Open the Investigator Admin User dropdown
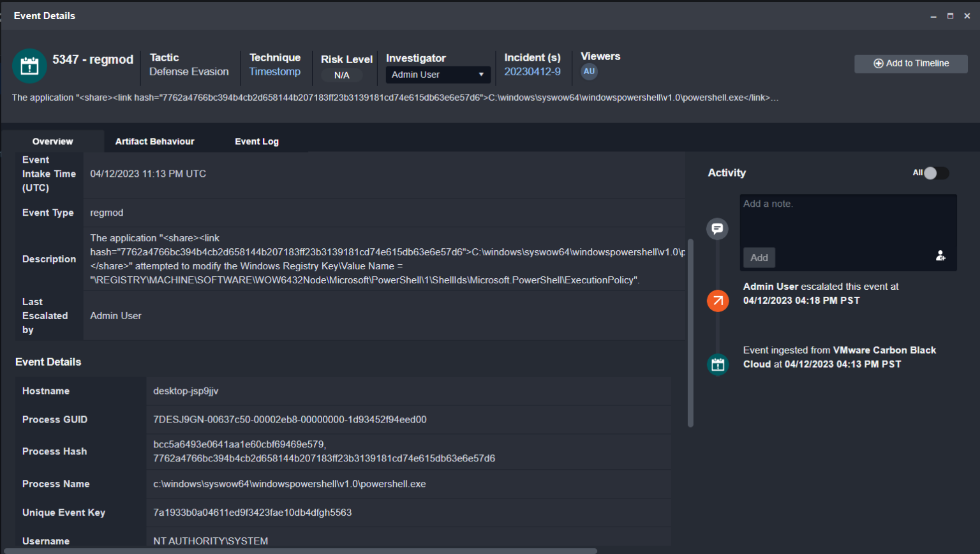Viewport: 980px width, 554px height. click(x=438, y=75)
